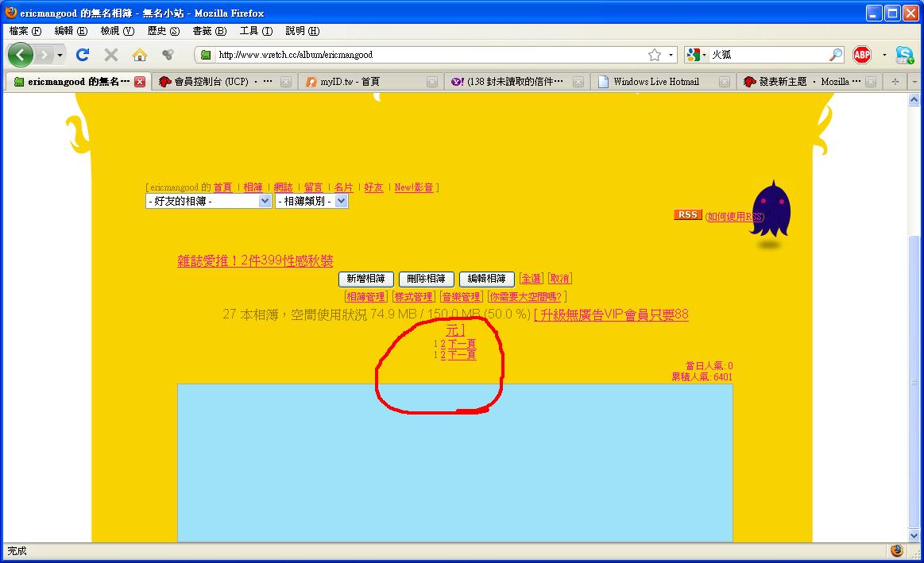This screenshot has width=924, height=563.
Task: Open the 雜誌愛推 2件399性感秋裝 ad link
Action: click(255, 261)
